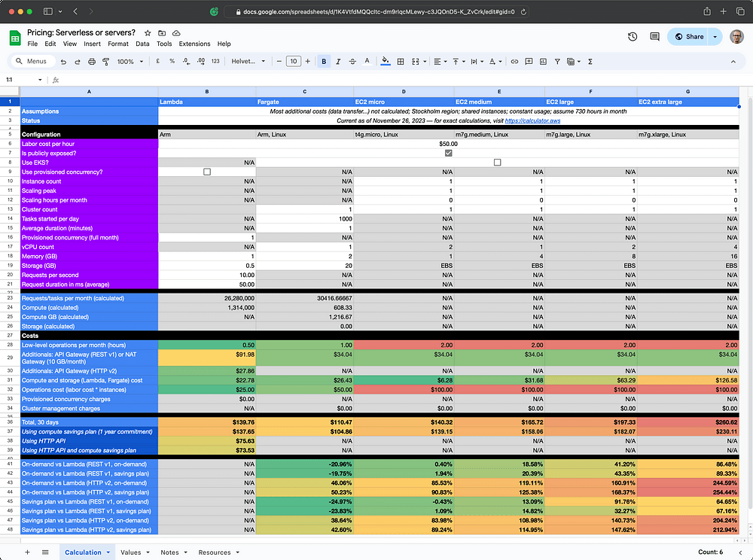This screenshot has height=560, width=753.
Task: Select the Lambda total $139.76 cell
Action: tap(207, 422)
